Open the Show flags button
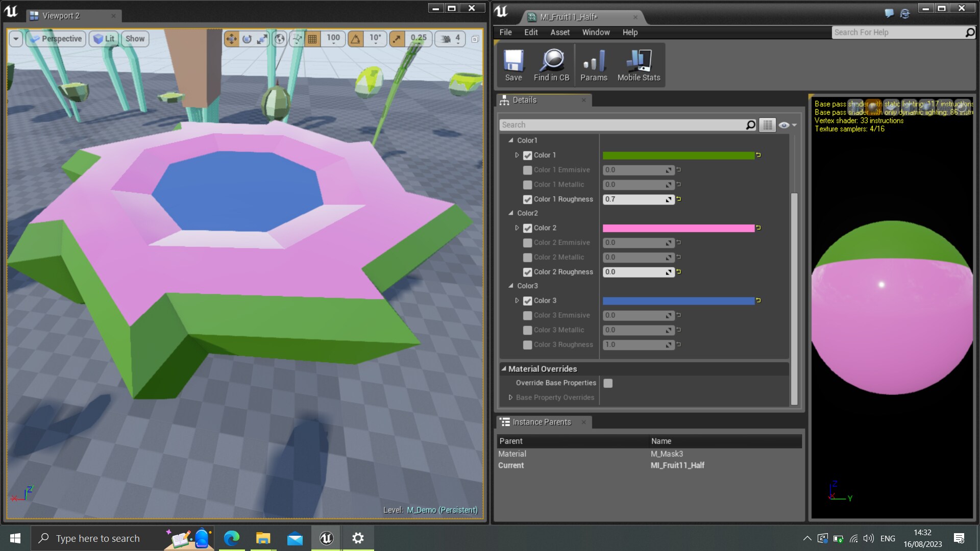Viewport: 980px width, 551px height. pyautogui.click(x=134, y=38)
